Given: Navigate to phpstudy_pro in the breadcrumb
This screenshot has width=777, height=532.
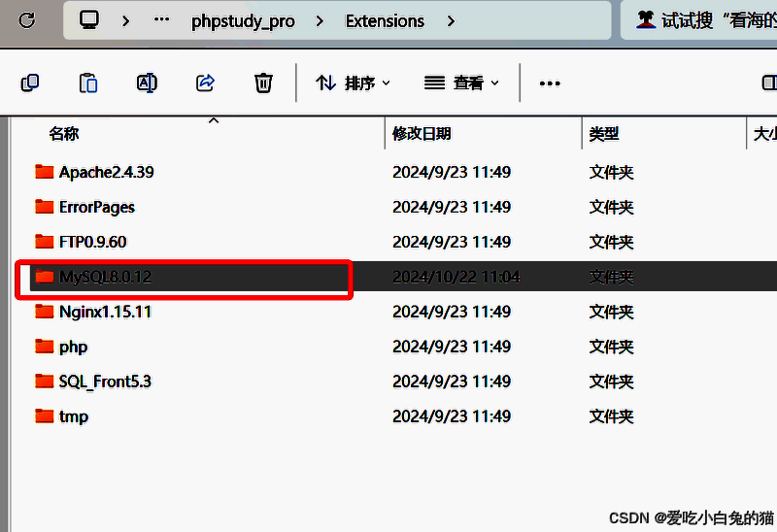Looking at the screenshot, I should tap(243, 21).
